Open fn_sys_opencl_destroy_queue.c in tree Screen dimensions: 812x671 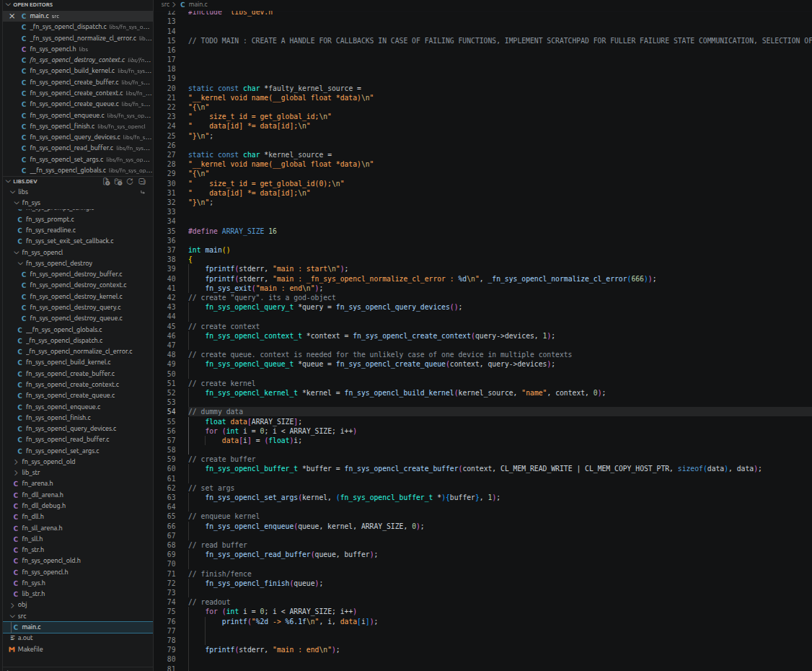click(78, 319)
